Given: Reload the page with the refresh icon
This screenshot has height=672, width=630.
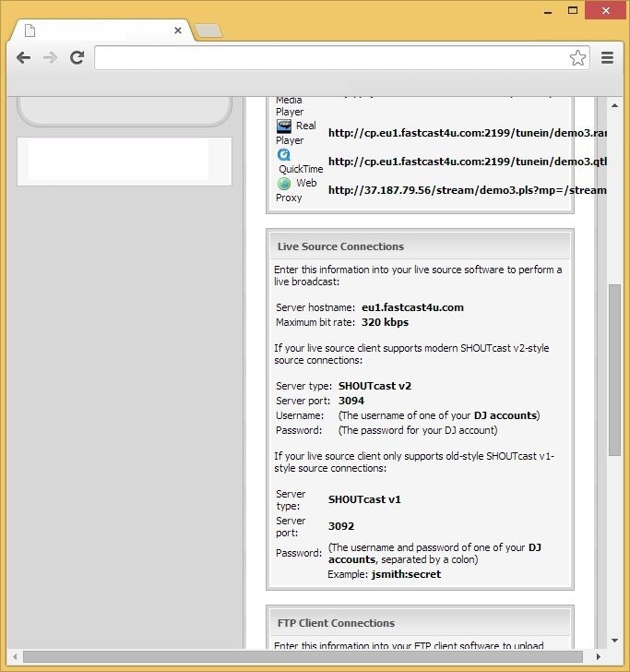Looking at the screenshot, I should tap(77, 57).
